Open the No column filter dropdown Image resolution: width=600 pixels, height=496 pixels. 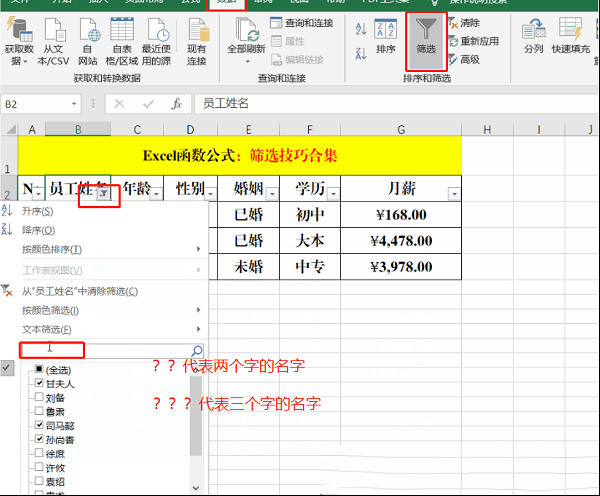click(38, 194)
